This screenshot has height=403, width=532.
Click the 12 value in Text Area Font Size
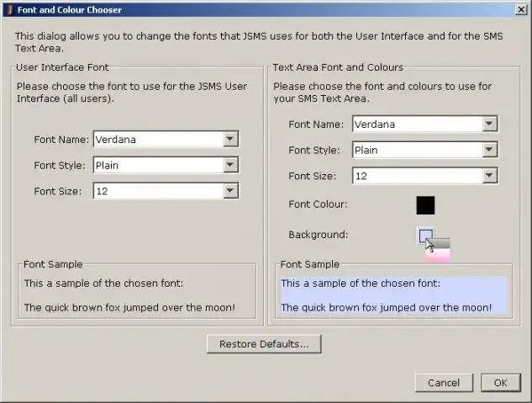417,176
